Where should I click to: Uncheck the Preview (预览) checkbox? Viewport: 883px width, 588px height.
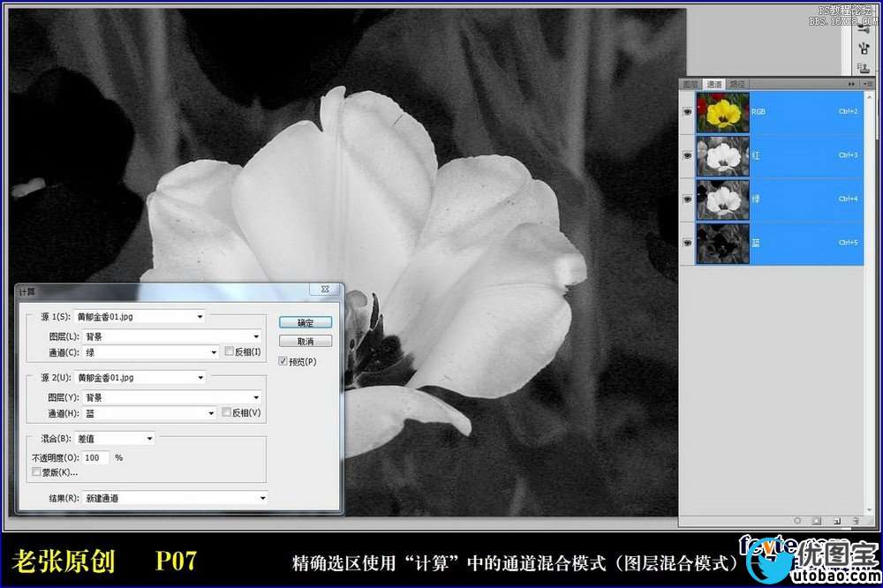click(x=283, y=361)
